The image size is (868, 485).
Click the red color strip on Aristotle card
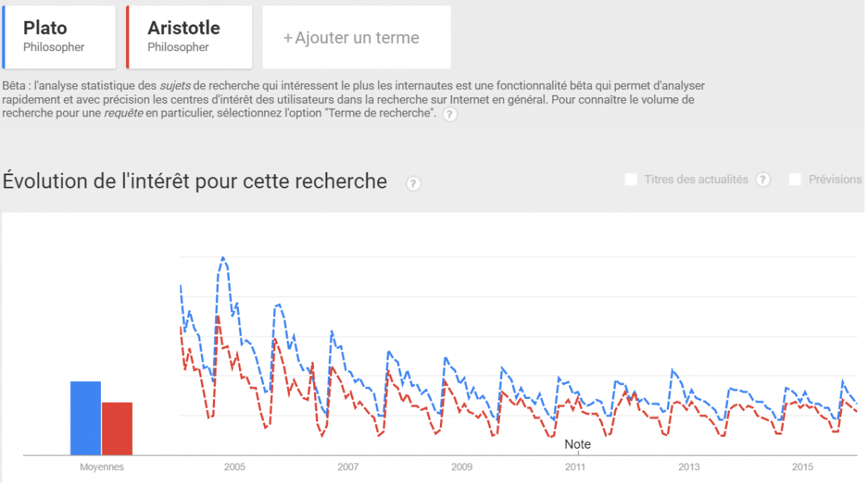[129, 37]
